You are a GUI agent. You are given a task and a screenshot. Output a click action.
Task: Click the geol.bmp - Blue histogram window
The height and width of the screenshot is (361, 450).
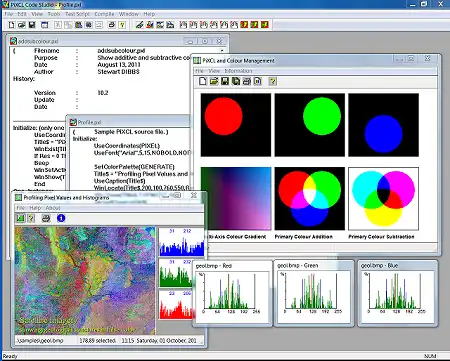(x=397, y=293)
